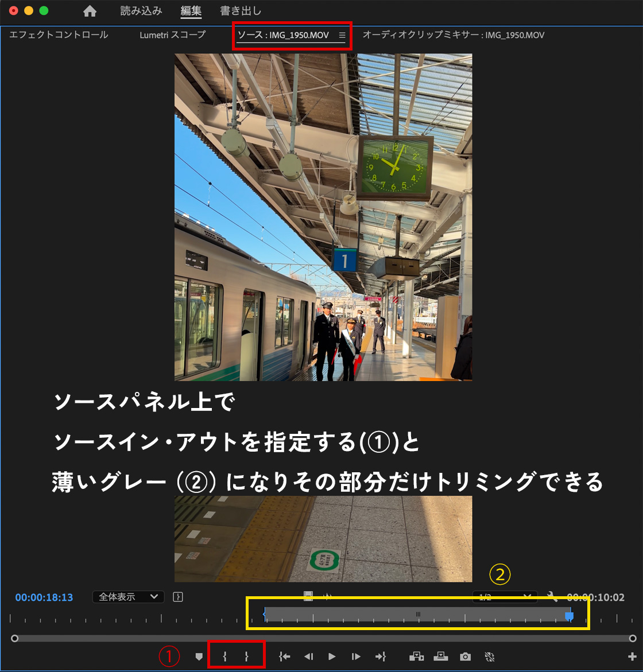643x672 pixels.
Task: Open the button editor plus icon
Action: tap(633, 657)
